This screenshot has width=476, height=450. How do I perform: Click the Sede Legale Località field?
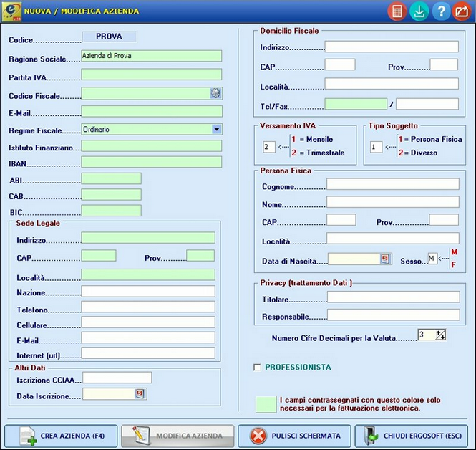(x=148, y=274)
